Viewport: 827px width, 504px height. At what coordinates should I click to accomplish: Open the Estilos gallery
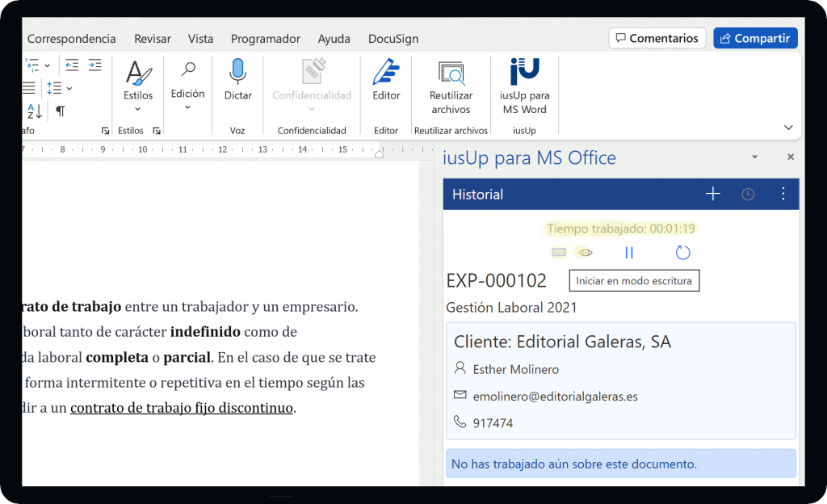tap(138, 81)
